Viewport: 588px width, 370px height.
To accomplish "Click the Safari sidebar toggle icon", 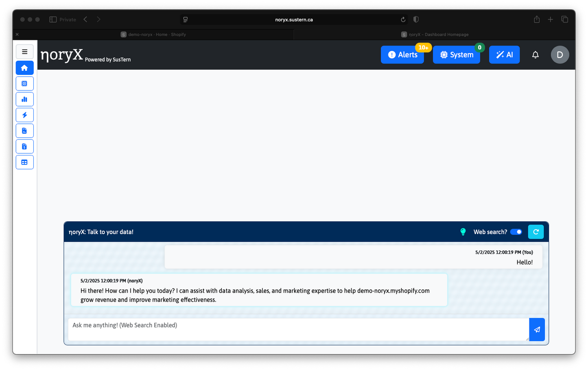I will pos(53,20).
